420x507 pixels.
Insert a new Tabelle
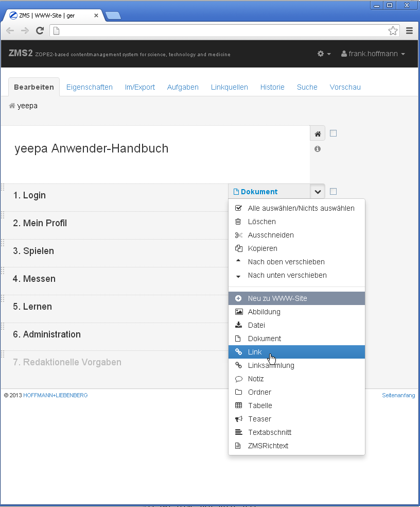click(x=296, y=406)
